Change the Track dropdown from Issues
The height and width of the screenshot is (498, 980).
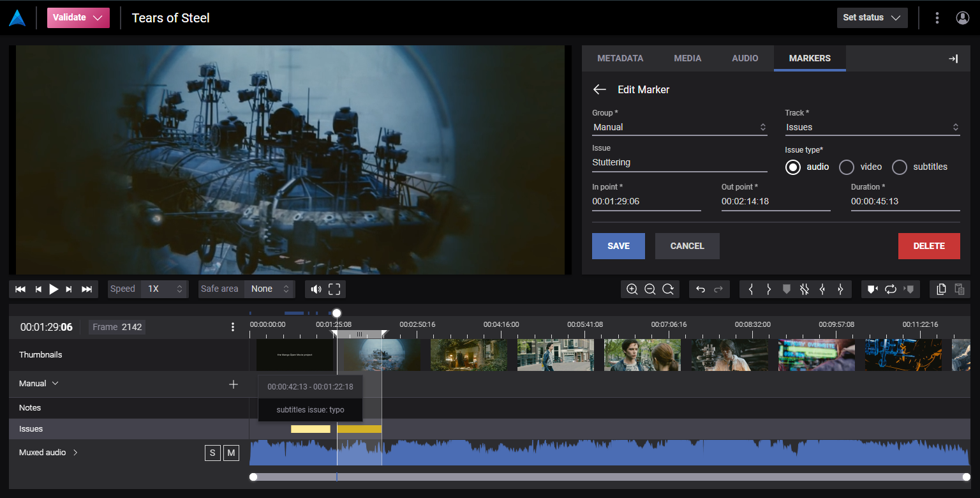(x=872, y=128)
